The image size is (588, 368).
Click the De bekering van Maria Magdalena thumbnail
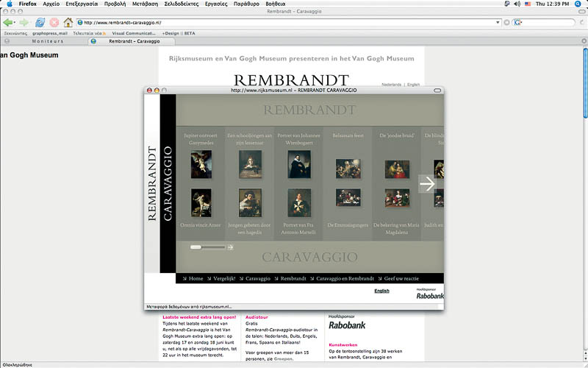[397, 198]
